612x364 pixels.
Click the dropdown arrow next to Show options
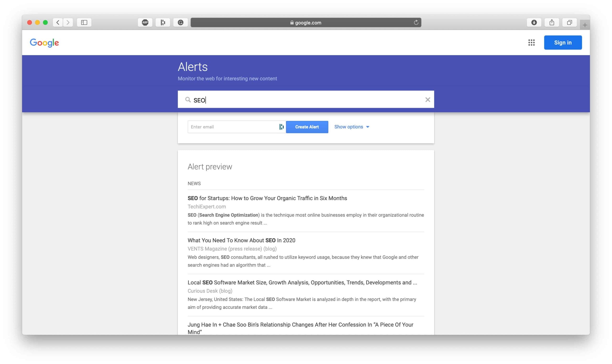point(368,127)
